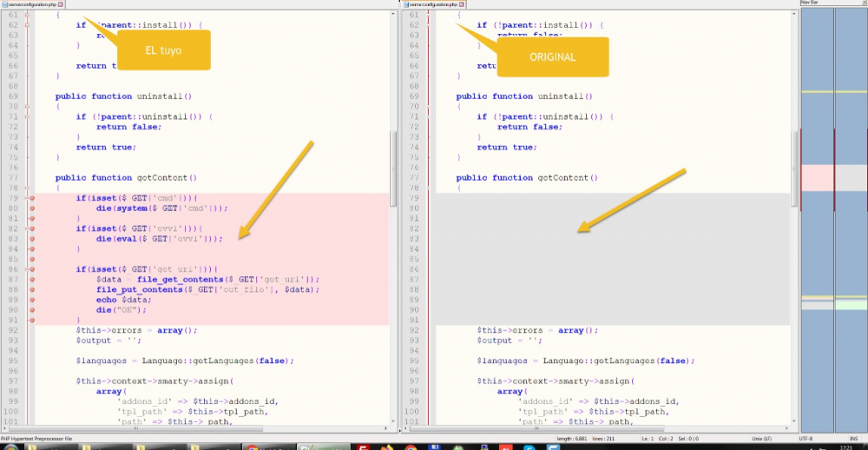Click the "length : 6.881" status bar field
Image resolution: width=868 pixels, height=450 pixels.
click(x=570, y=439)
